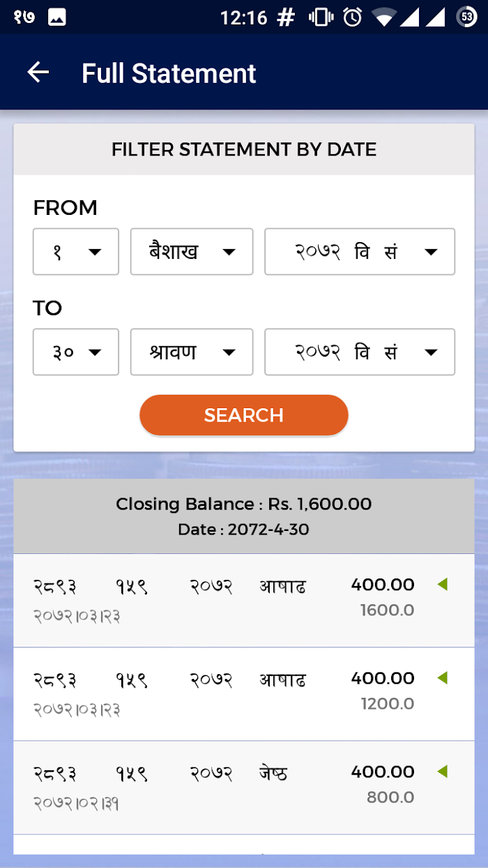Open the FROM month dropdown showing बैशाख

tap(192, 252)
